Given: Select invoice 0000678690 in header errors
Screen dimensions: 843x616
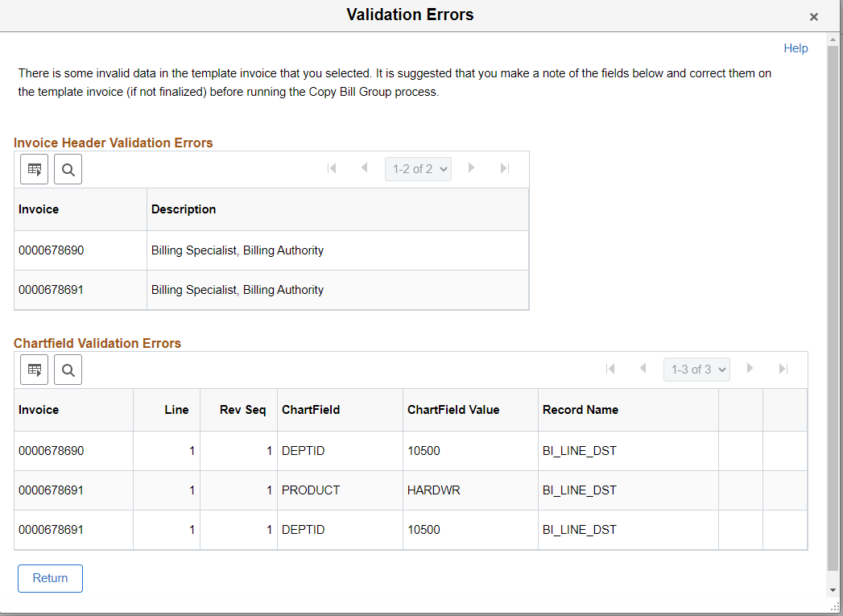Looking at the screenshot, I should [x=52, y=250].
